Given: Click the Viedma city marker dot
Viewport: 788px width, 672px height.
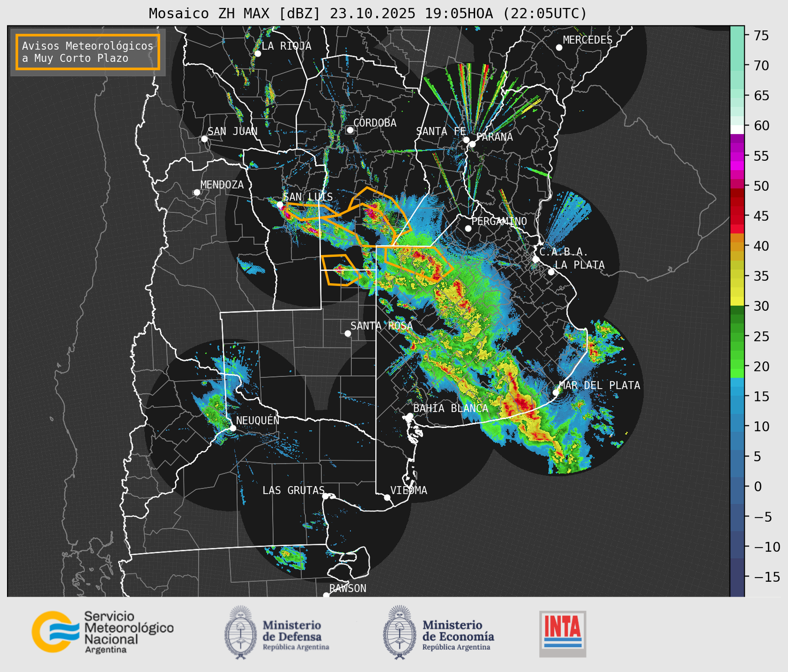Looking at the screenshot, I should pyautogui.click(x=387, y=497).
